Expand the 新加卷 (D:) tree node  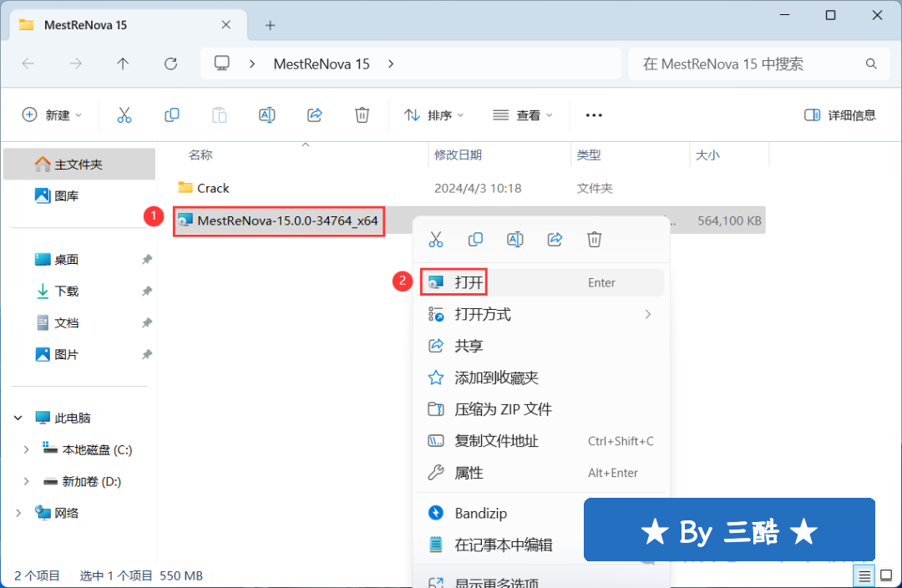[x=26, y=482]
